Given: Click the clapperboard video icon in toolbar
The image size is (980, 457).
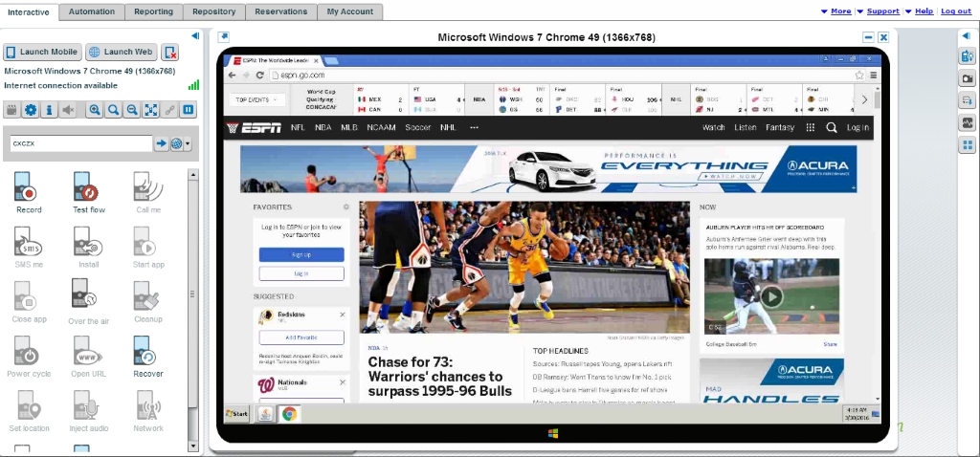Looking at the screenshot, I should point(11,111).
